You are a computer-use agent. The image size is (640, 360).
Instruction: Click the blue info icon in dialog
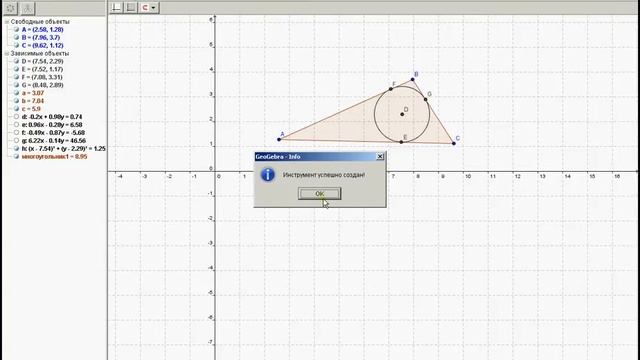(x=268, y=175)
